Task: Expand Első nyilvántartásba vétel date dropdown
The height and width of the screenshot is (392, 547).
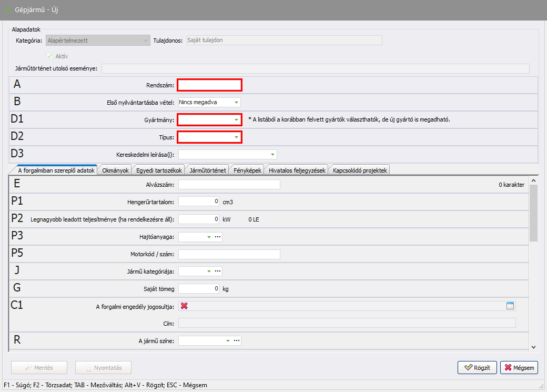Action: [x=236, y=102]
